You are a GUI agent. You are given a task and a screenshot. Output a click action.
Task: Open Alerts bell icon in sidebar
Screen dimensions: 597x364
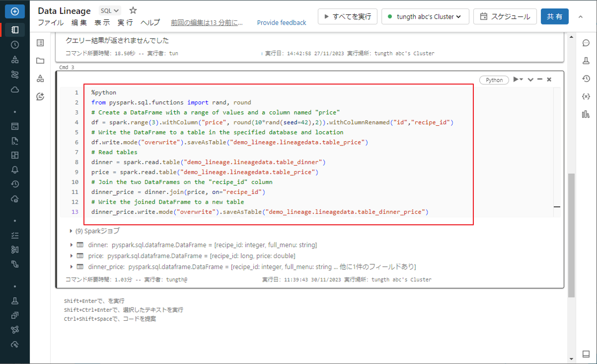tap(15, 170)
